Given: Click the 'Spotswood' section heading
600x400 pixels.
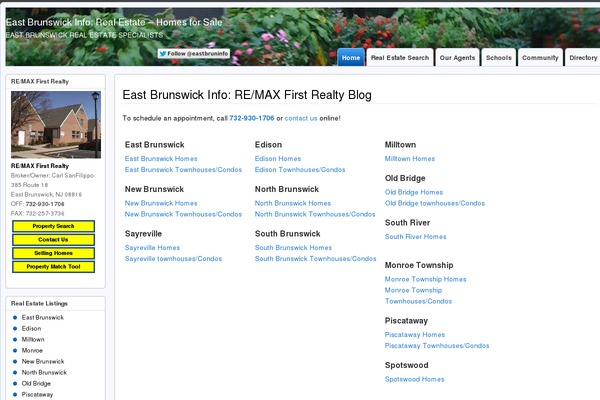Looking at the screenshot, I should (406, 365).
